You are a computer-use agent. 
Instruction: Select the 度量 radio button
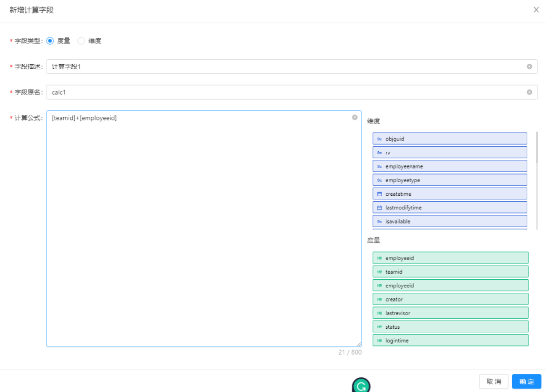coord(50,40)
